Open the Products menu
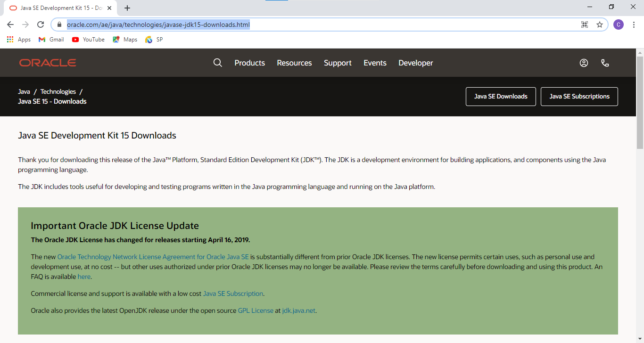 coord(249,63)
